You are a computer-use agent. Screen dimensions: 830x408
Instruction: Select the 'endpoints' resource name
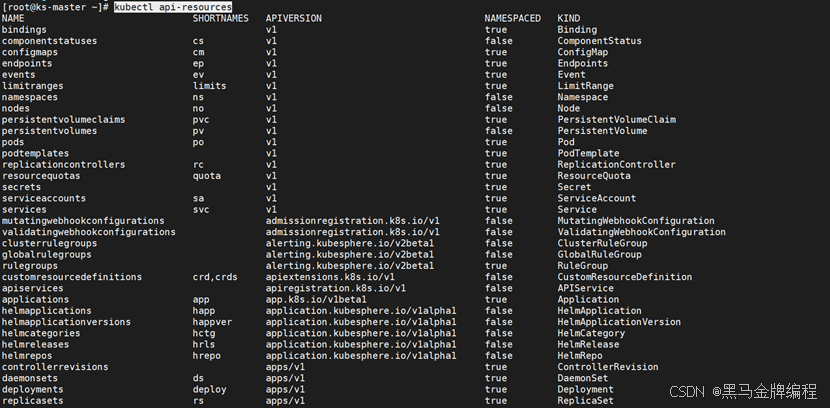click(x=27, y=64)
